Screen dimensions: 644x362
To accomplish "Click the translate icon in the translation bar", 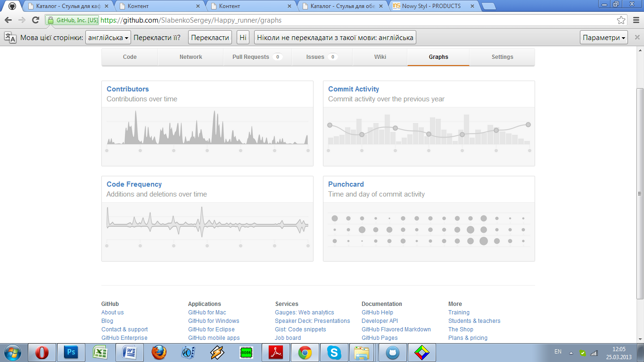I will (x=10, y=38).
